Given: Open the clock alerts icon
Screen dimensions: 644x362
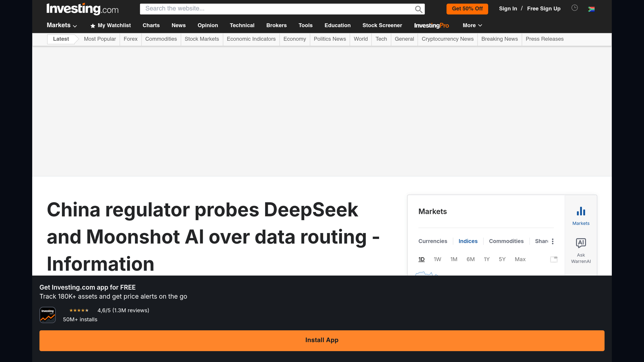Looking at the screenshot, I should (x=575, y=8).
